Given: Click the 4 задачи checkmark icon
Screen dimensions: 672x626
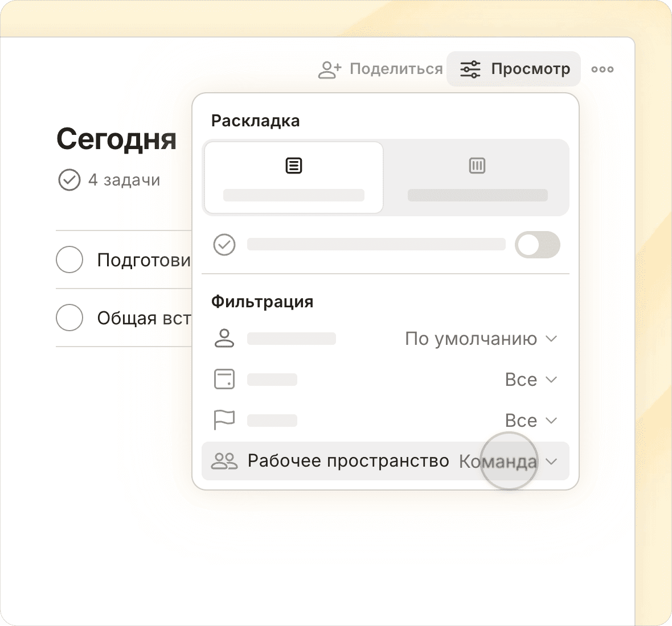Looking at the screenshot, I should coord(69,180).
